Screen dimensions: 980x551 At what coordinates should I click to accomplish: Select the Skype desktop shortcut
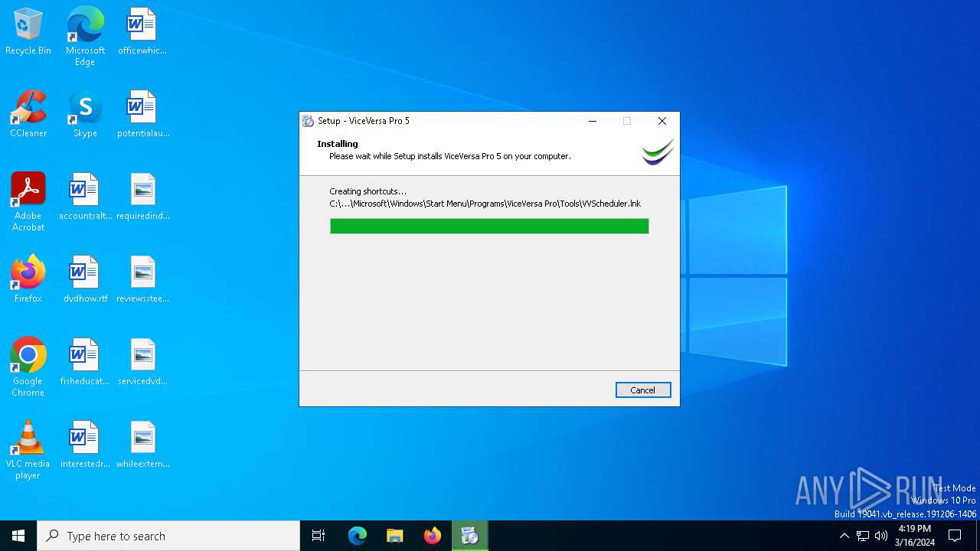[85, 115]
